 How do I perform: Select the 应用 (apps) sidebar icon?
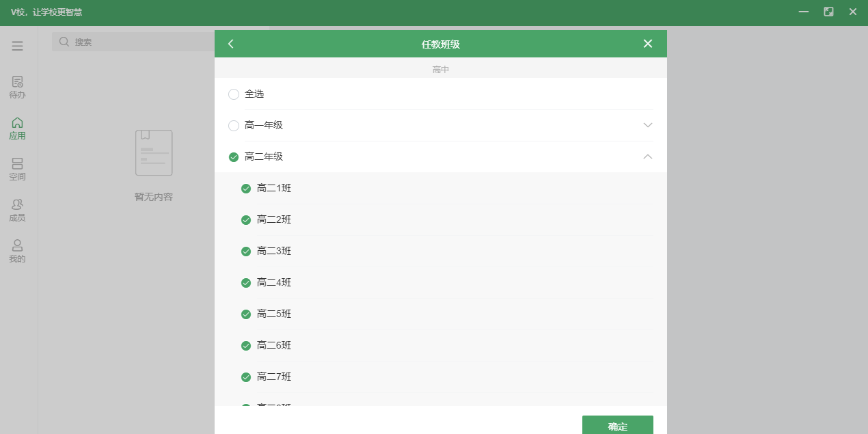(x=17, y=127)
